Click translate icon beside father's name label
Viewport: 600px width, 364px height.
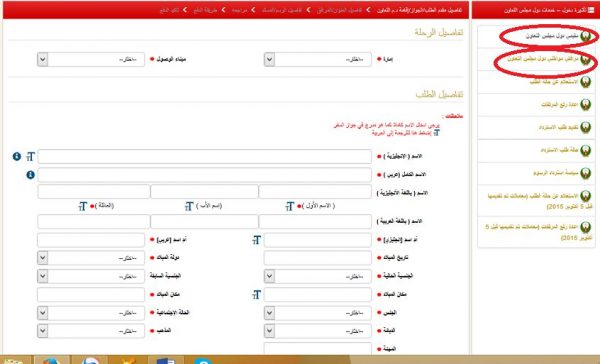pyautogui.click(x=189, y=206)
